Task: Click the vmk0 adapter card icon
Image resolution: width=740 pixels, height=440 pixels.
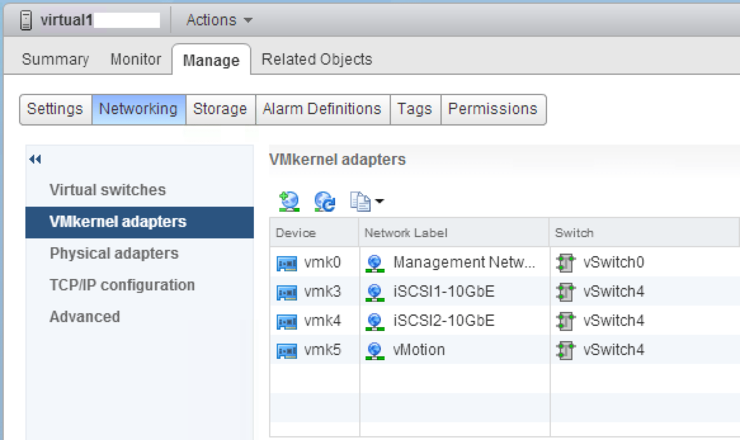Action: click(286, 263)
